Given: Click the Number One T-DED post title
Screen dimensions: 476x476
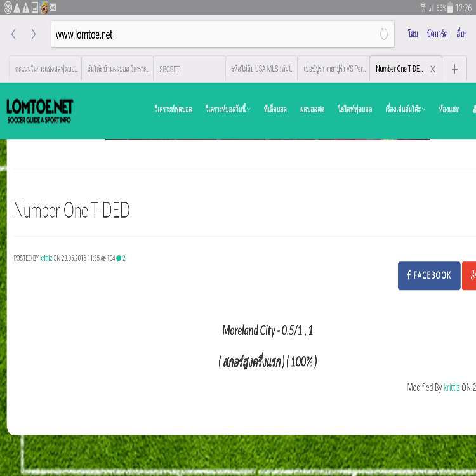Looking at the screenshot, I should click(x=72, y=210).
